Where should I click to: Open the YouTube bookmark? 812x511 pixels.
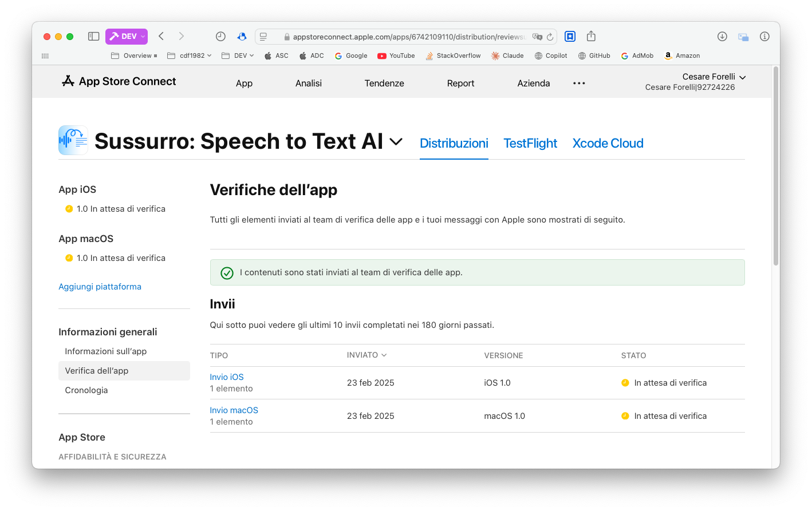(396, 56)
